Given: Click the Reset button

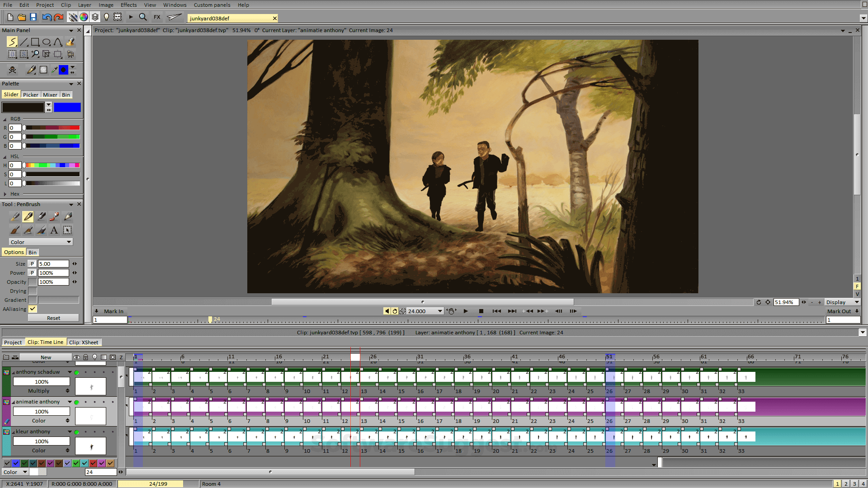Looking at the screenshot, I should click(x=53, y=318).
